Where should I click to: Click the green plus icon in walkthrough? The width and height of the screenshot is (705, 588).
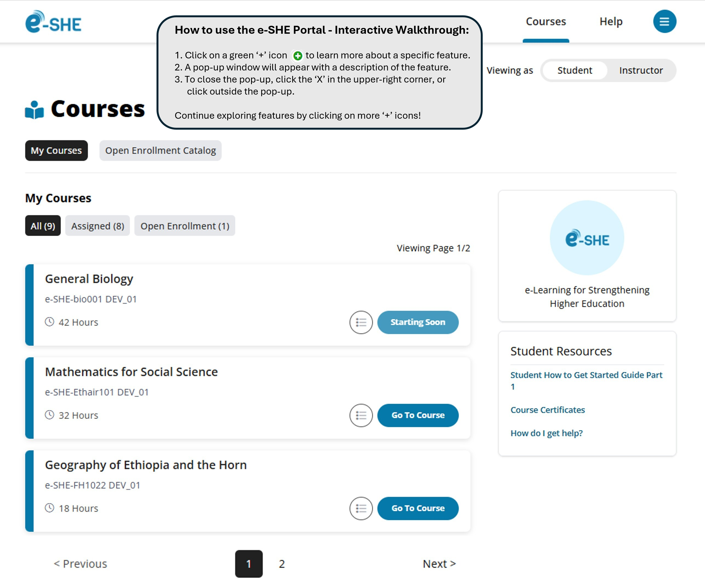[297, 56]
